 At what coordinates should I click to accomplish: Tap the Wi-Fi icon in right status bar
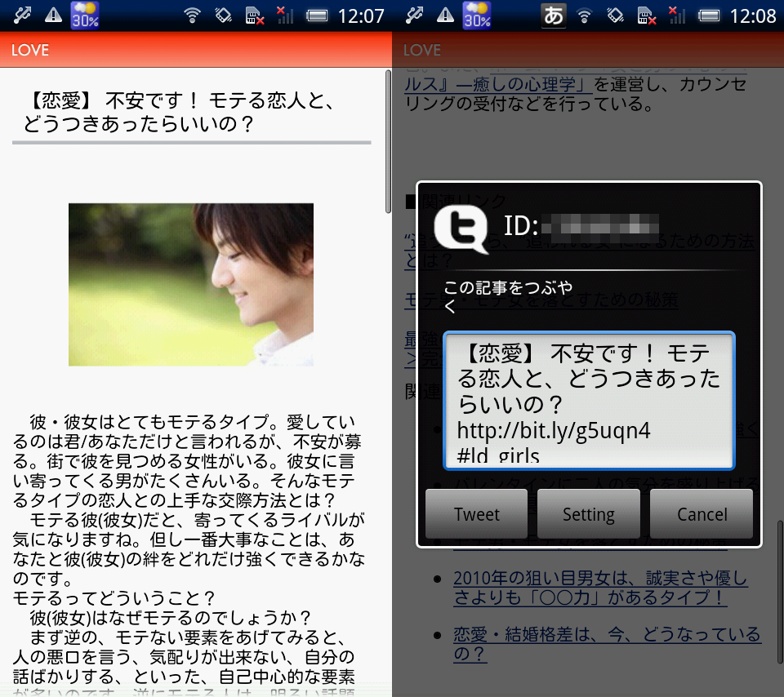[584, 16]
